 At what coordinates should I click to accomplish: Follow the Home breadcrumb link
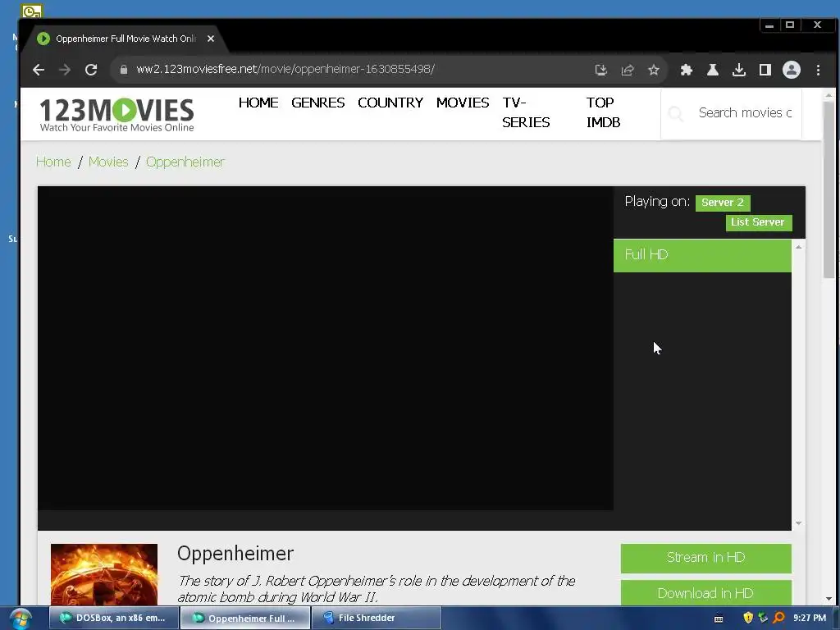pyautogui.click(x=53, y=162)
